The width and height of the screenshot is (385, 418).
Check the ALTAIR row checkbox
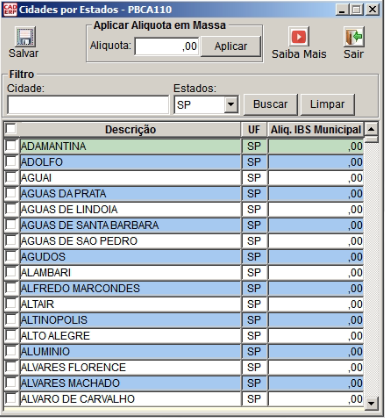pyautogui.click(x=11, y=304)
